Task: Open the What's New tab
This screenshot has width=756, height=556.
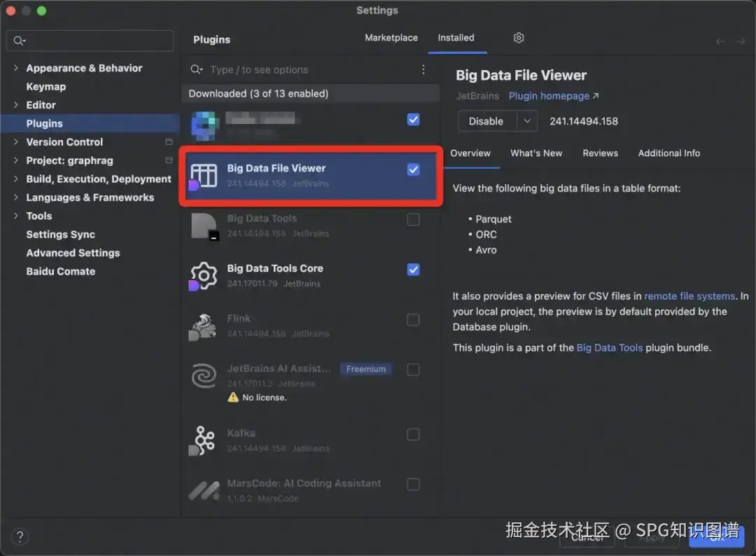Action: coord(536,153)
